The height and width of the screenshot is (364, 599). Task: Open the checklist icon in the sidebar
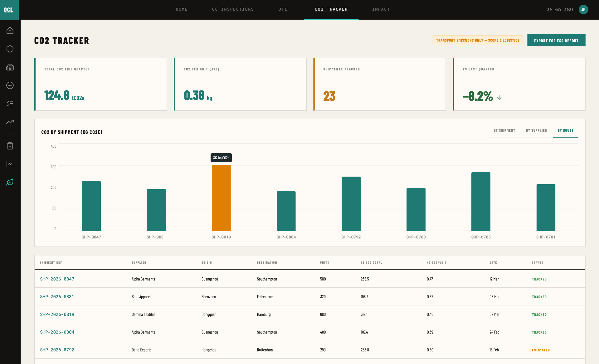pyautogui.click(x=10, y=103)
